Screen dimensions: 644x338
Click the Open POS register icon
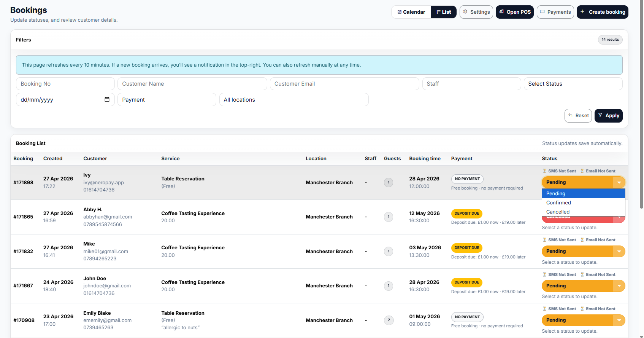(x=502, y=12)
